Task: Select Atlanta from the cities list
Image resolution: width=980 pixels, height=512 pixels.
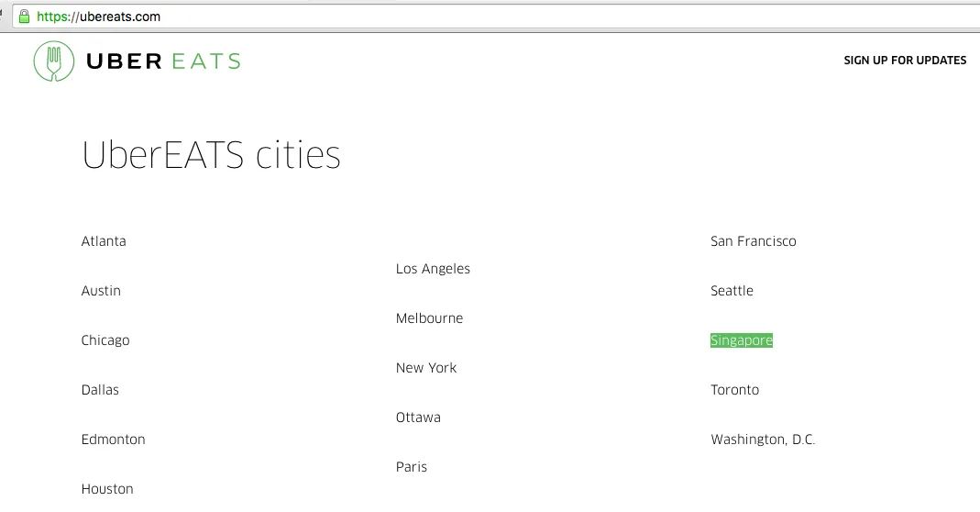Action: point(104,241)
